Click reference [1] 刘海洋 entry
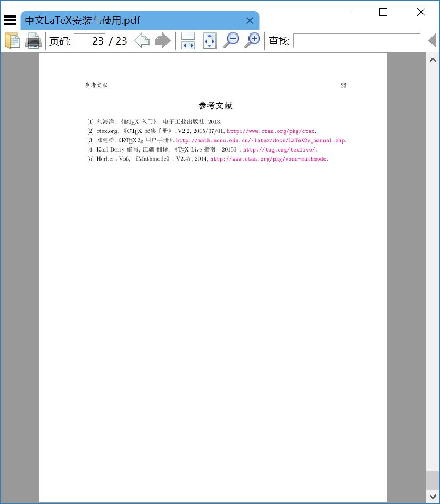 pos(154,122)
